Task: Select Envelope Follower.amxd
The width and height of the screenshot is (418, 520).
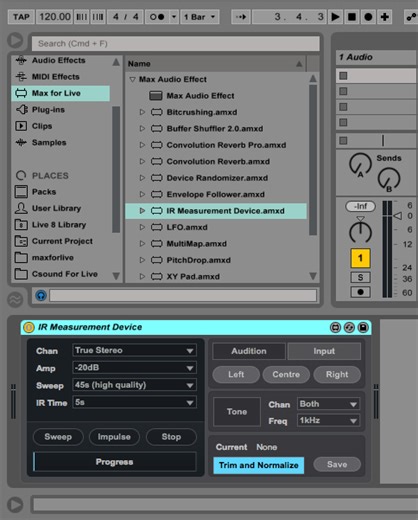Action: [x=216, y=194]
